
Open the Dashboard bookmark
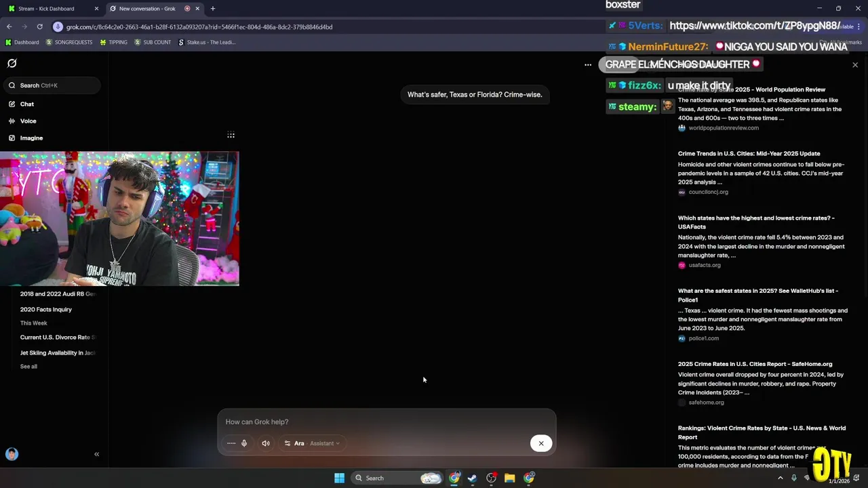tap(22, 42)
